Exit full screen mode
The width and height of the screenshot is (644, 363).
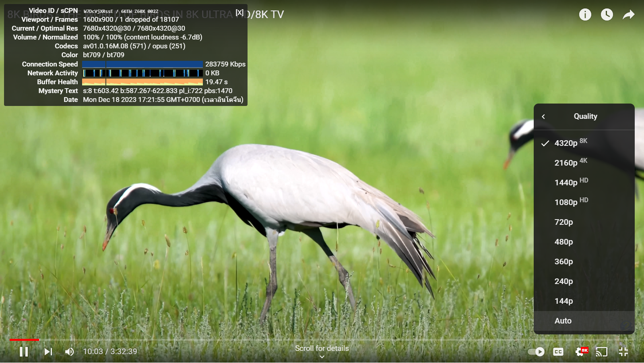coord(623,352)
